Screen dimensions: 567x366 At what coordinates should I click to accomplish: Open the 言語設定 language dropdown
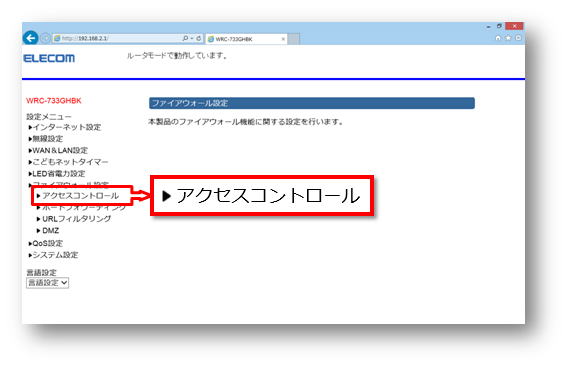(x=47, y=283)
